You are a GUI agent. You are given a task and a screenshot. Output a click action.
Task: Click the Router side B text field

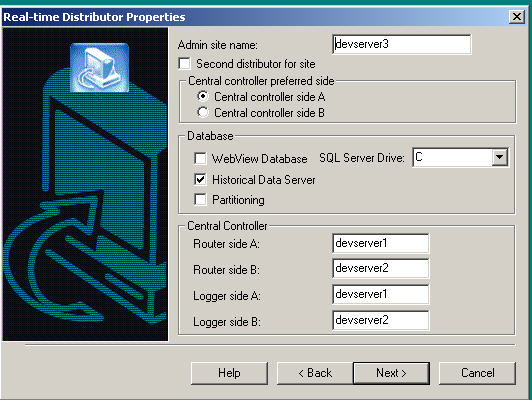click(x=381, y=268)
